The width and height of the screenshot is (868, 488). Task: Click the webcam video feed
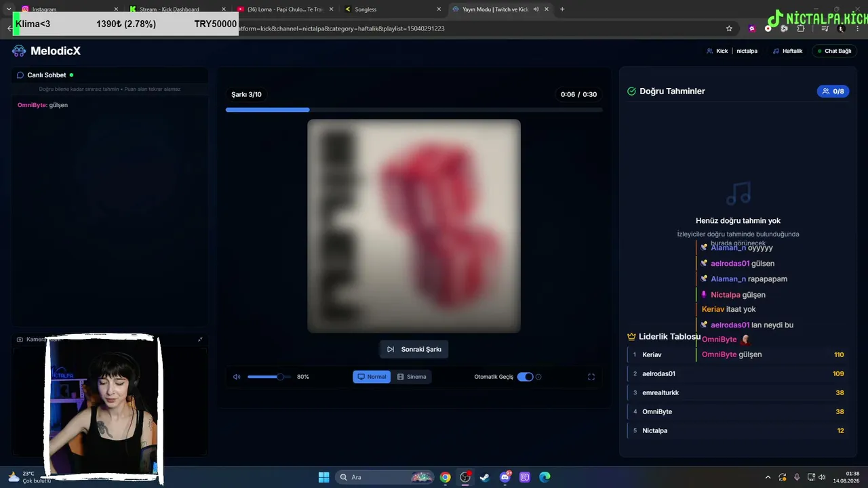(103, 407)
